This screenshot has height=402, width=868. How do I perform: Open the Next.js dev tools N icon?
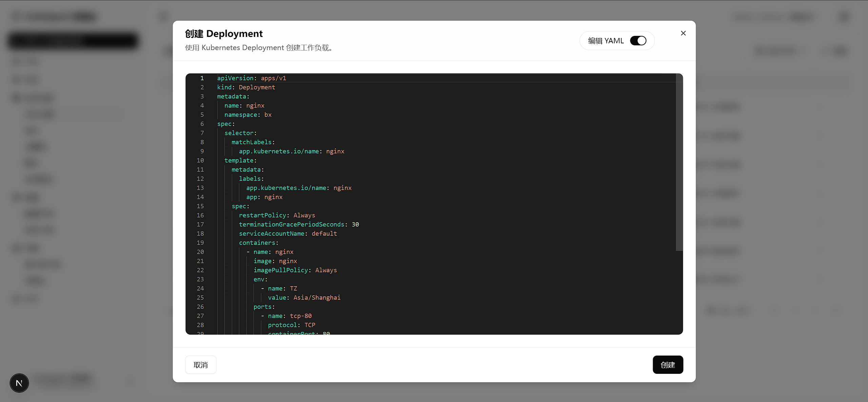pos(19,383)
